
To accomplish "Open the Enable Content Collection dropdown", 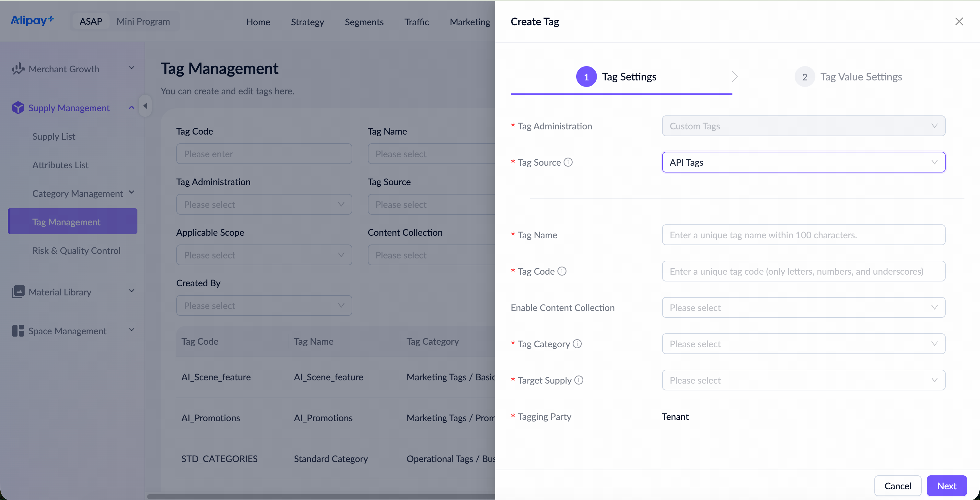I will tap(803, 307).
